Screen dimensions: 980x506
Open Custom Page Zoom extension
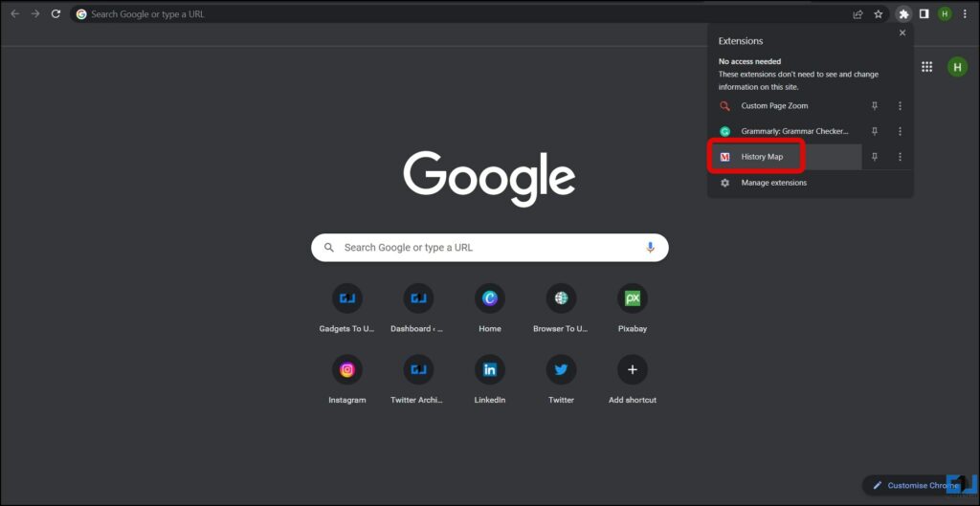coord(785,106)
